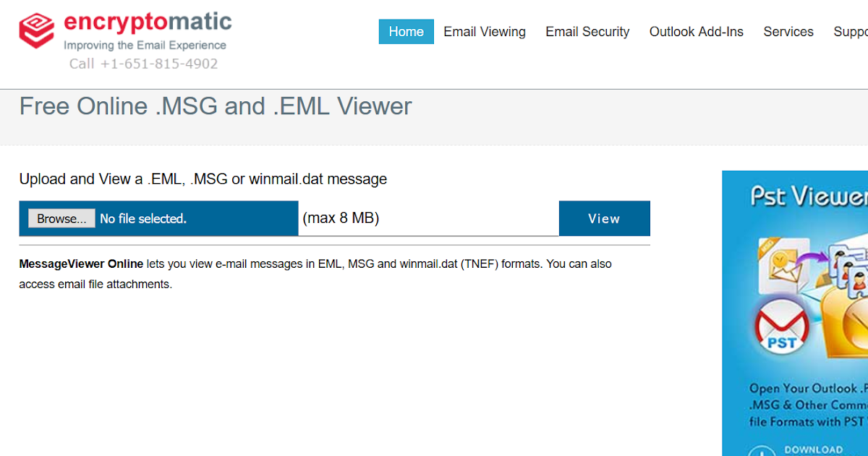
Task: Click the Free Online .MSG and .EML Viewer heading
Action: (x=216, y=106)
